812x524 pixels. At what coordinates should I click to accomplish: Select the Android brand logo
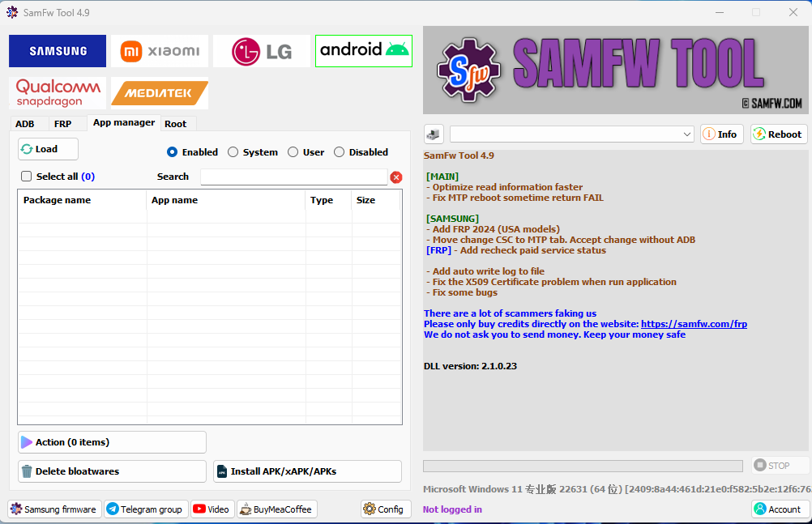point(364,51)
